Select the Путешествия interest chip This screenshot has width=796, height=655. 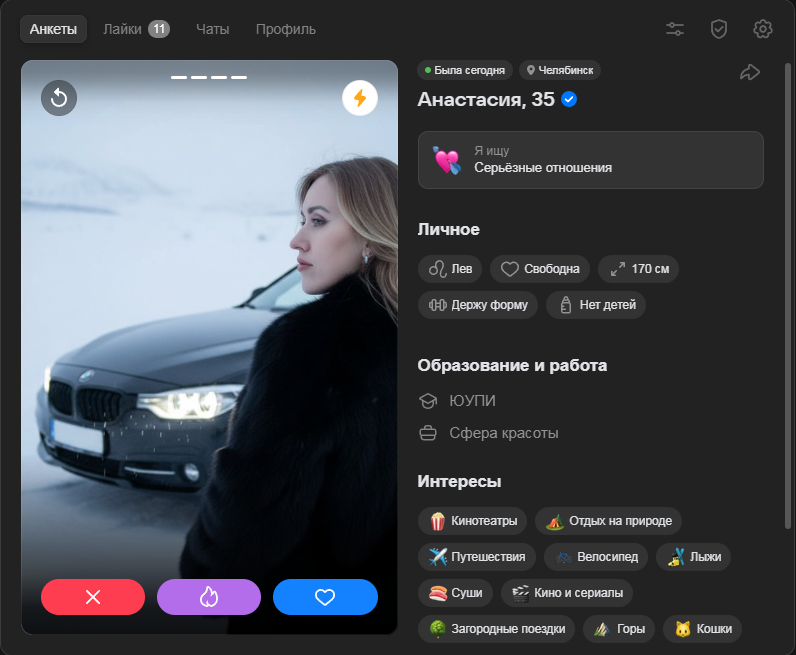point(477,557)
